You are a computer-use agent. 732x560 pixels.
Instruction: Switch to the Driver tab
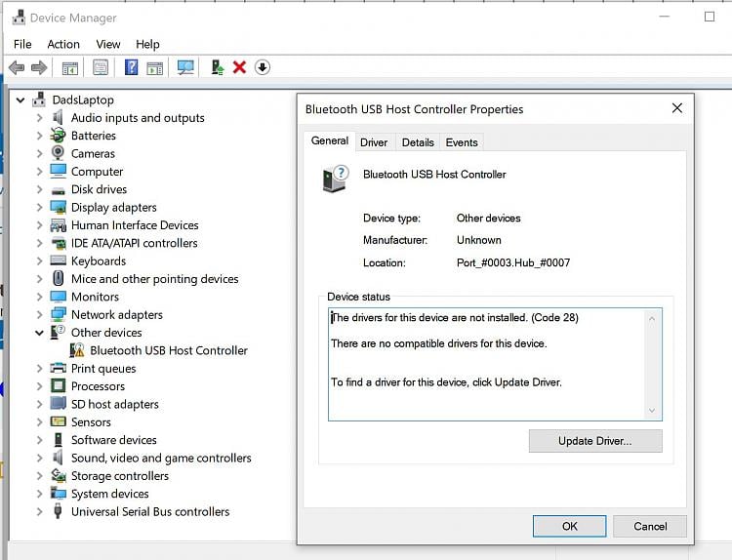(374, 142)
